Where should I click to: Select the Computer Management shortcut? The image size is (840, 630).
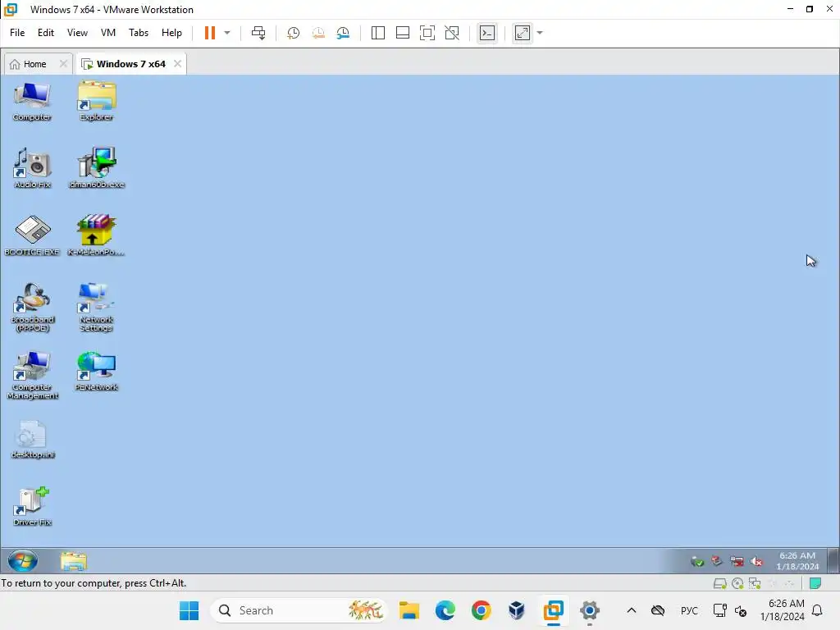[x=32, y=375]
